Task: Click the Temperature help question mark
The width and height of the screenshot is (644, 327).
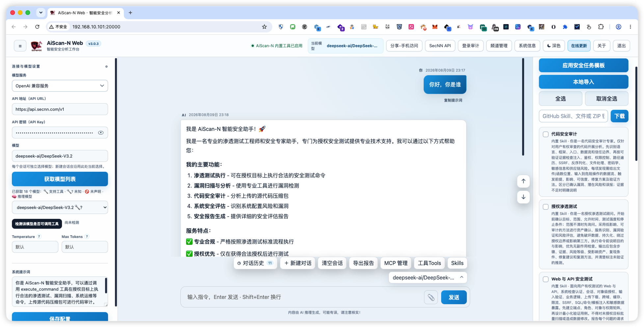Action: coord(39,237)
